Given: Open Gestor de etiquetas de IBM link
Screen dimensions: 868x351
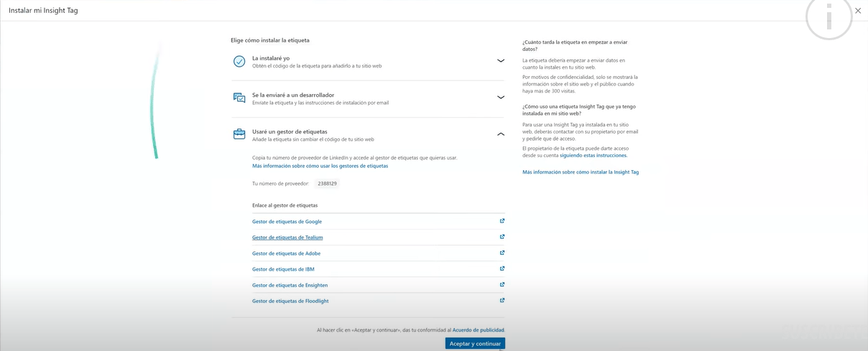Looking at the screenshot, I should coord(283,269).
